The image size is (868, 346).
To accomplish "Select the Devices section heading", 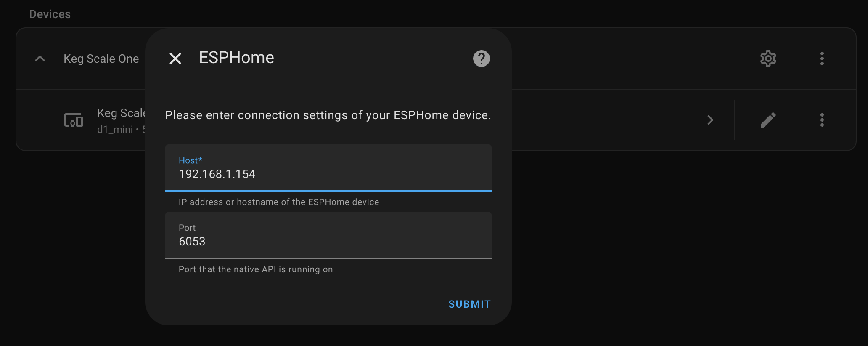I will 50,14.
